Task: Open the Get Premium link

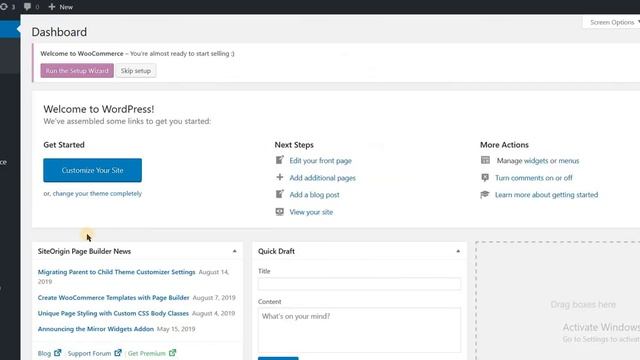Action: tap(147, 353)
